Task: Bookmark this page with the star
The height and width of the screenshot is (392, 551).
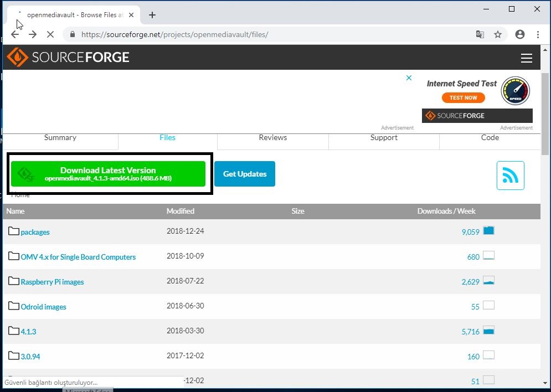Action: [498, 34]
